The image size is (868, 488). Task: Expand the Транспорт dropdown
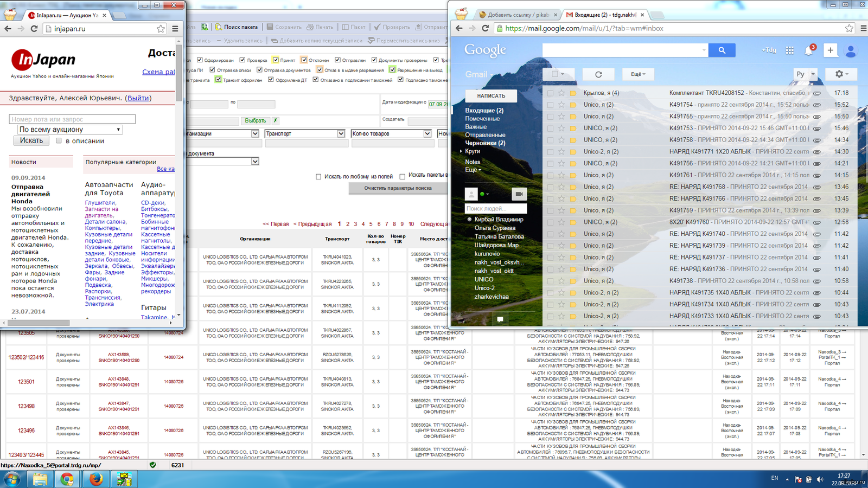pos(341,133)
